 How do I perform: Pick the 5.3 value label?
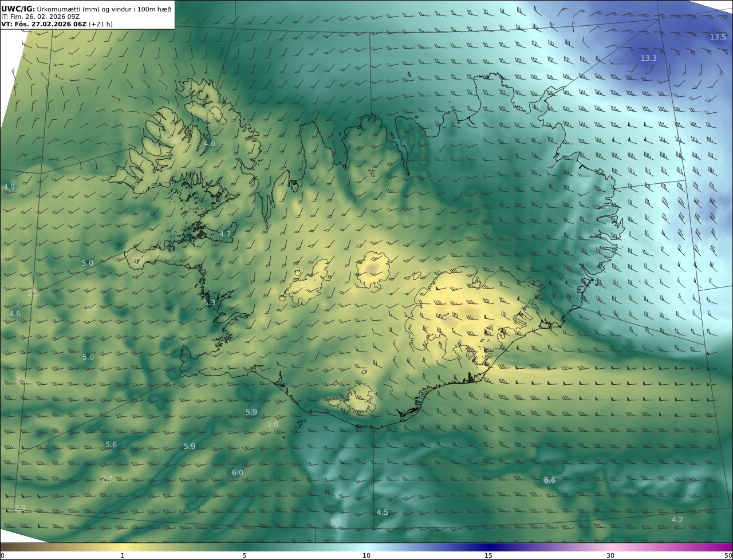pyautogui.click(x=210, y=303)
